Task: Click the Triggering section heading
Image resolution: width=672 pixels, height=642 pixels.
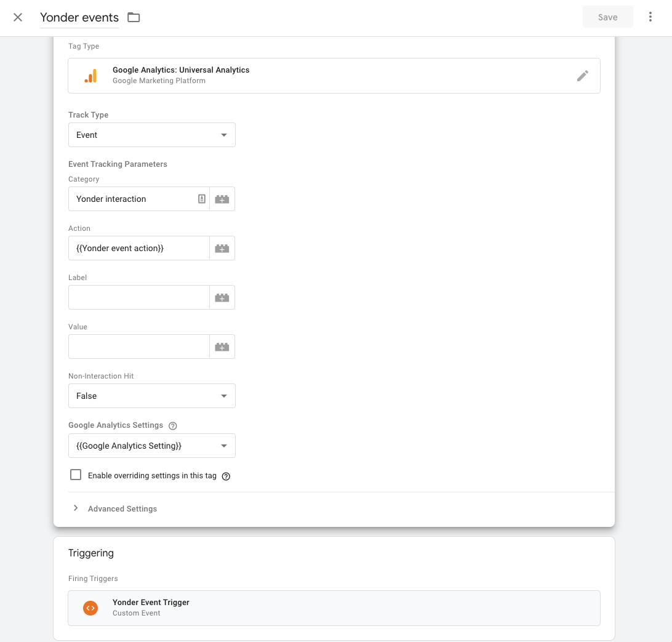Action: point(91,553)
